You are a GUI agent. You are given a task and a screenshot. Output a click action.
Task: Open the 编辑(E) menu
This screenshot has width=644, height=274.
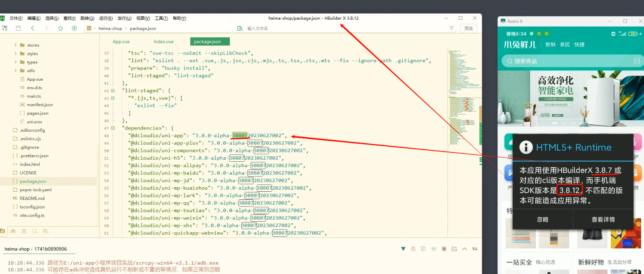[x=34, y=18]
